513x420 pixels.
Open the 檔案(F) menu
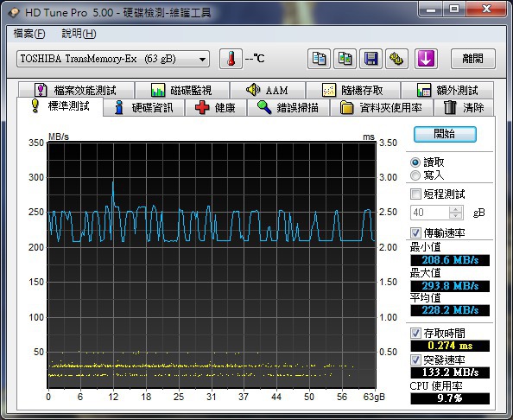click(29, 34)
